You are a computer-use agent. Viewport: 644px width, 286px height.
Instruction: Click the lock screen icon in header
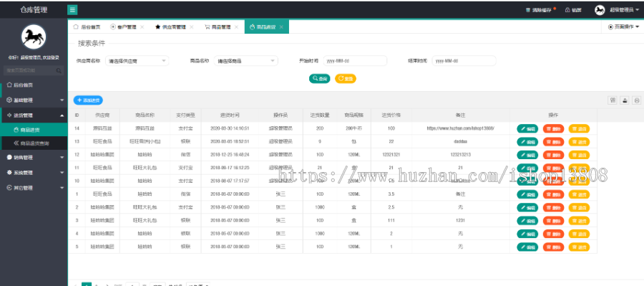click(x=567, y=10)
